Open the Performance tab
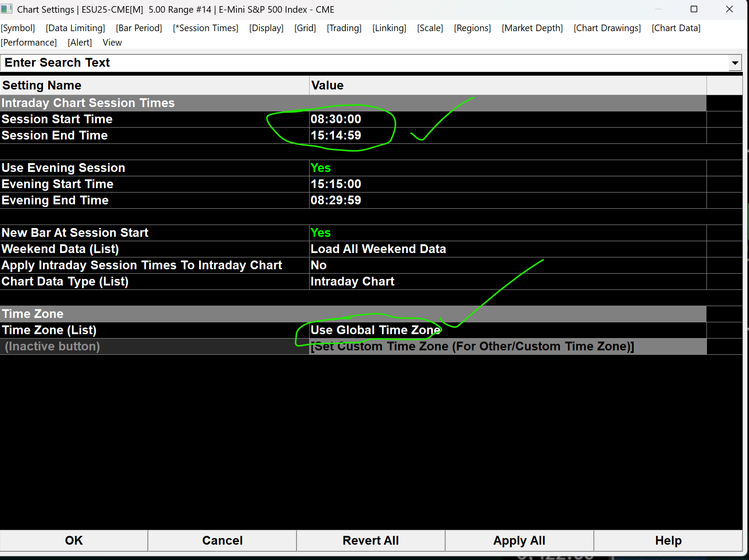This screenshot has height=560, width=749. (29, 43)
